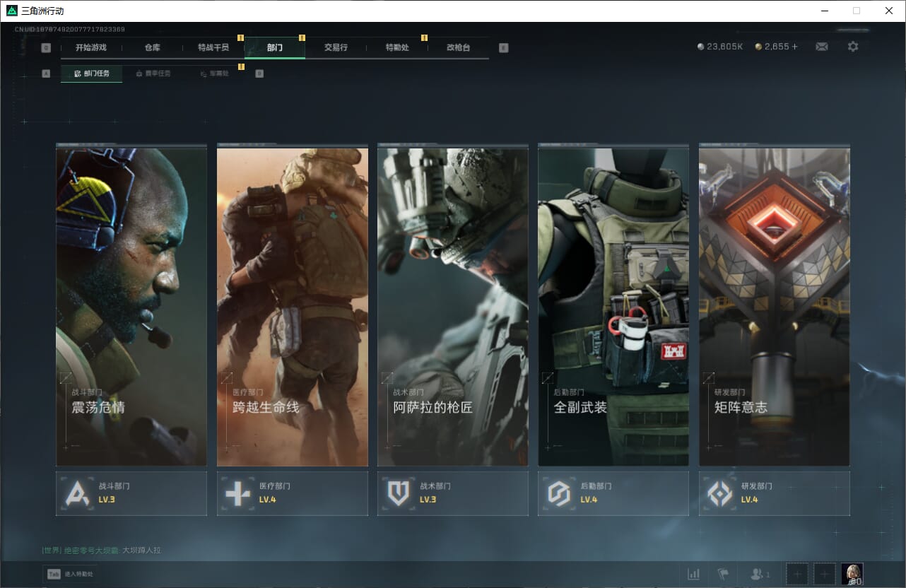This screenshot has height=588, width=906.
Task: Click the 研发部门 diamond icon
Action: [x=720, y=493]
